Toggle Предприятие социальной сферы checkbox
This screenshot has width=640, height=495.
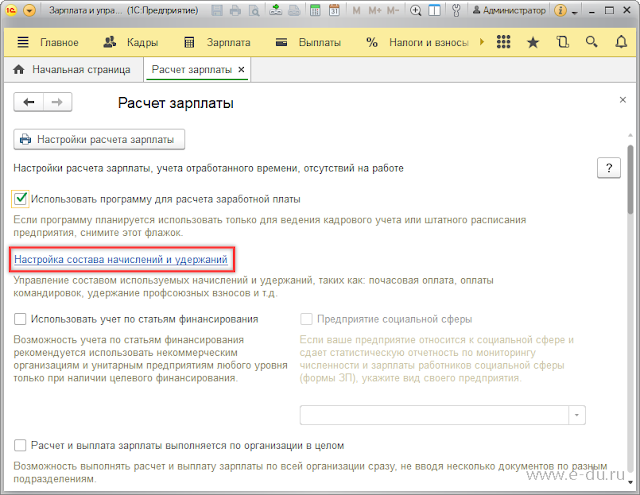(x=306, y=319)
